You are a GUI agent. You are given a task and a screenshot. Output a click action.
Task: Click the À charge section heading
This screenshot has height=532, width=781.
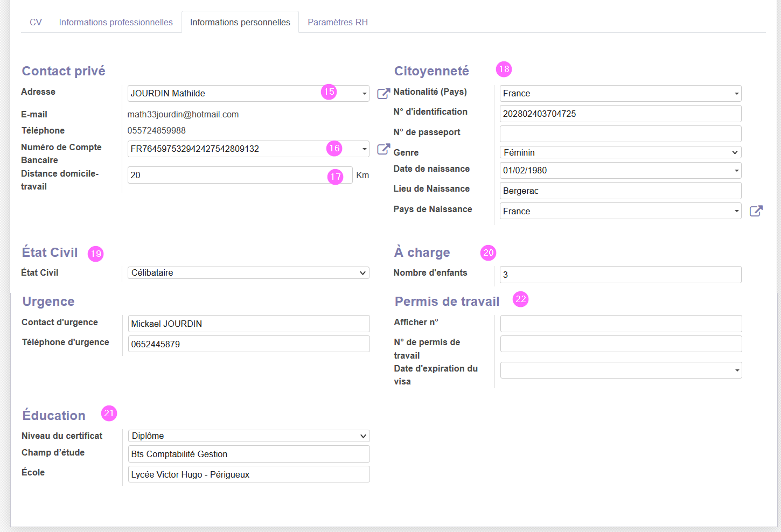422,252
